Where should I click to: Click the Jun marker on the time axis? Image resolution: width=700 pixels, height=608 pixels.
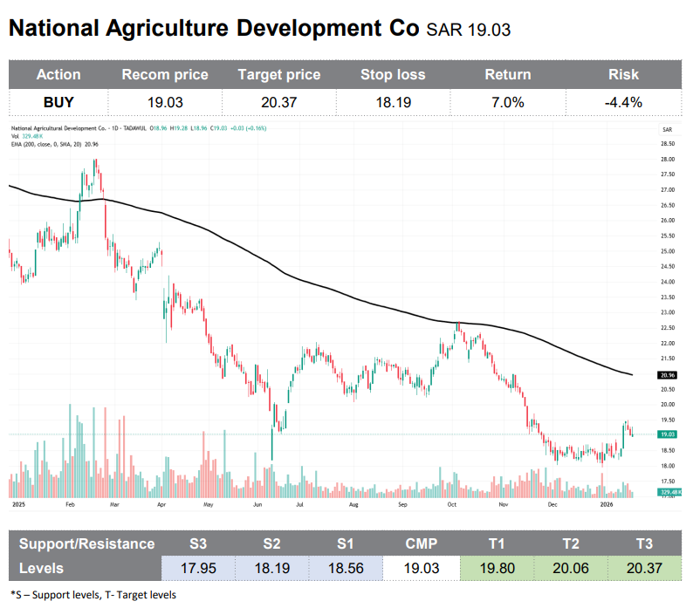[x=257, y=504]
